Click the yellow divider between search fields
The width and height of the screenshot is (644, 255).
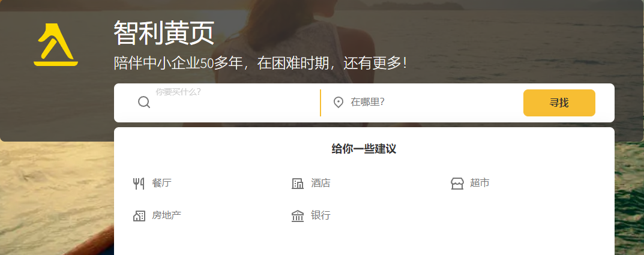point(320,103)
